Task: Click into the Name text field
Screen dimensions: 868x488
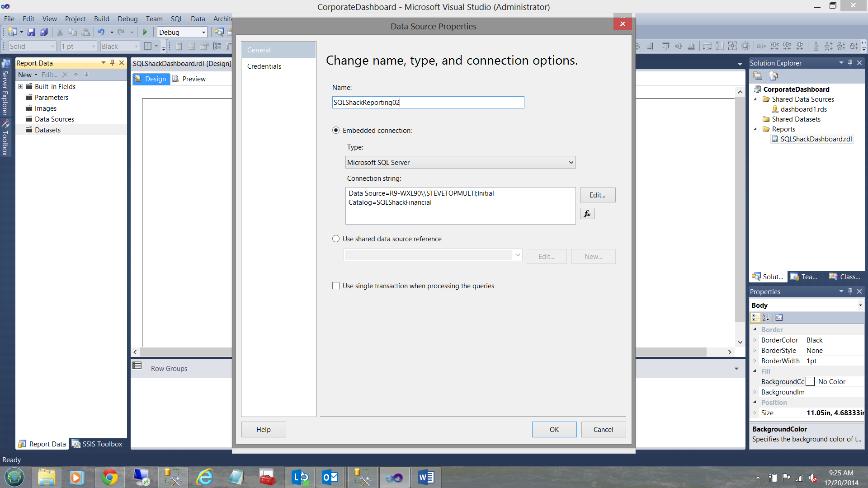Action: click(428, 103)
